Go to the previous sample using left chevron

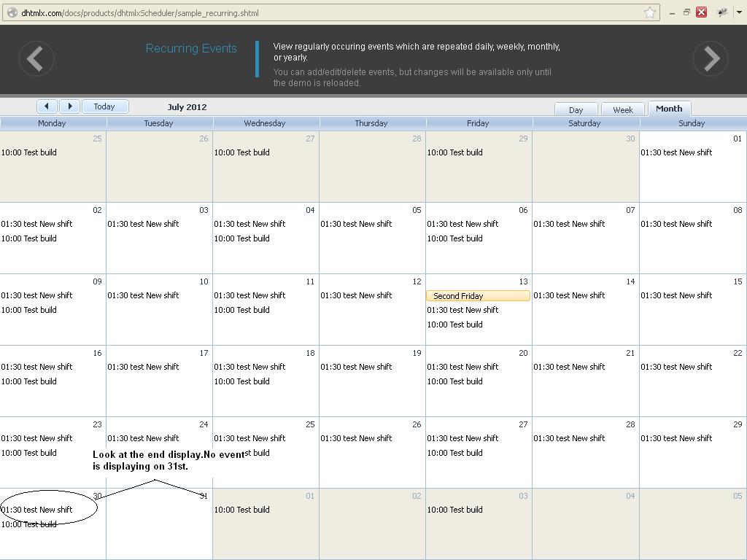36,58
